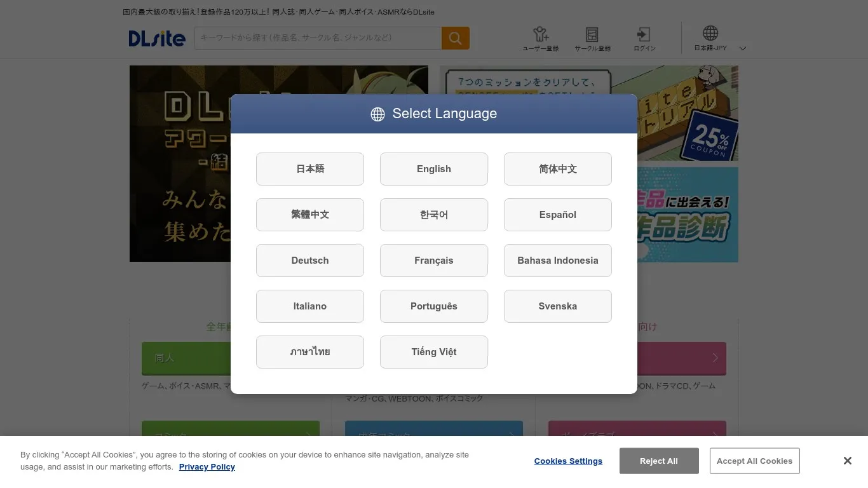
Task: Open サークル登録 circle registration icon
Action: (592, 35)
